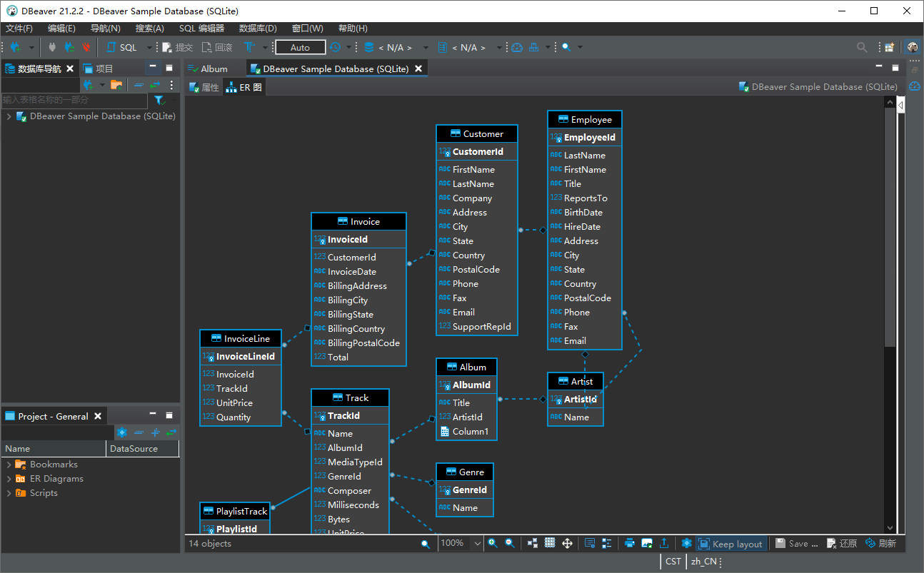Click the grey Connect plug icon

tap(52, 47)
